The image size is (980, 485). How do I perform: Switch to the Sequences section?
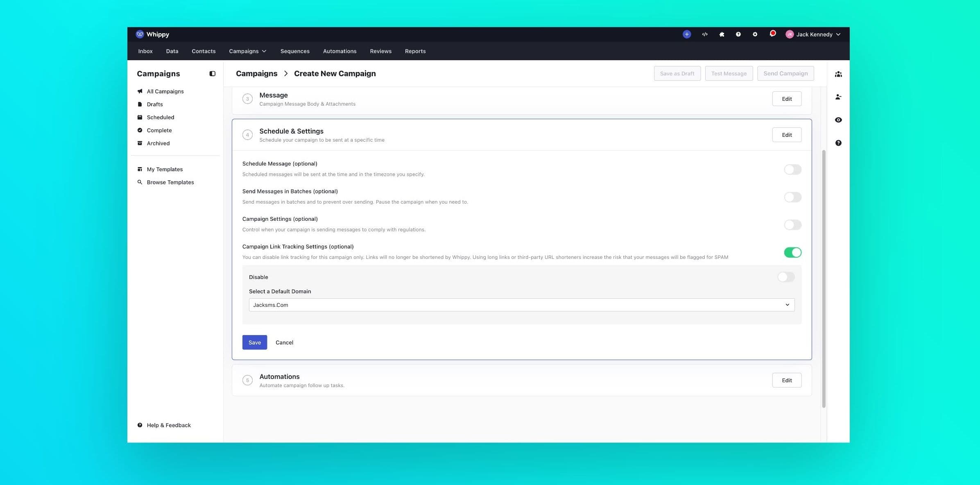click(x=295, y=51)
